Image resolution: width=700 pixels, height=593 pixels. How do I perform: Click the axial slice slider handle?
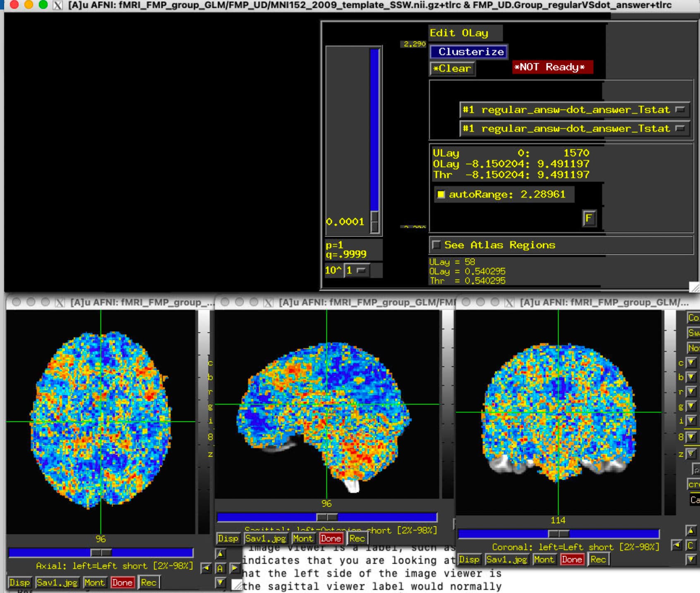click(101, 552)
